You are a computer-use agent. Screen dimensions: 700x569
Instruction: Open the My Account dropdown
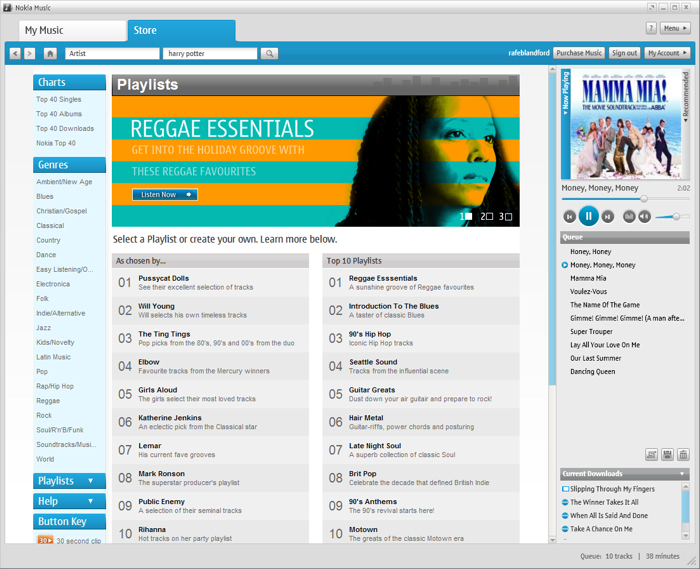pos(667,53)
